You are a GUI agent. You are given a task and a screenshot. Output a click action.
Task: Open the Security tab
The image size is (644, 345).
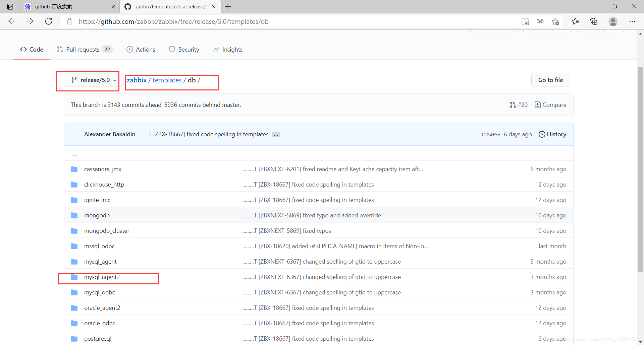point(184,50)
